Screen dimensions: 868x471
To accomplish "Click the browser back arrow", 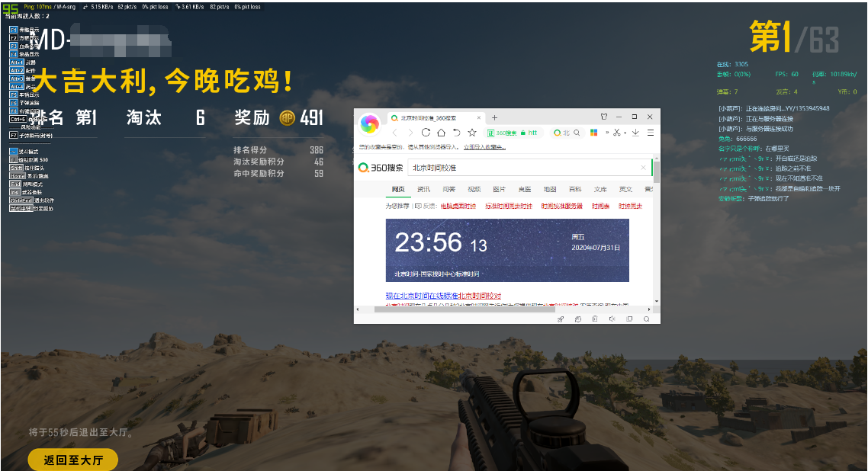I will [x=394, y=133].
